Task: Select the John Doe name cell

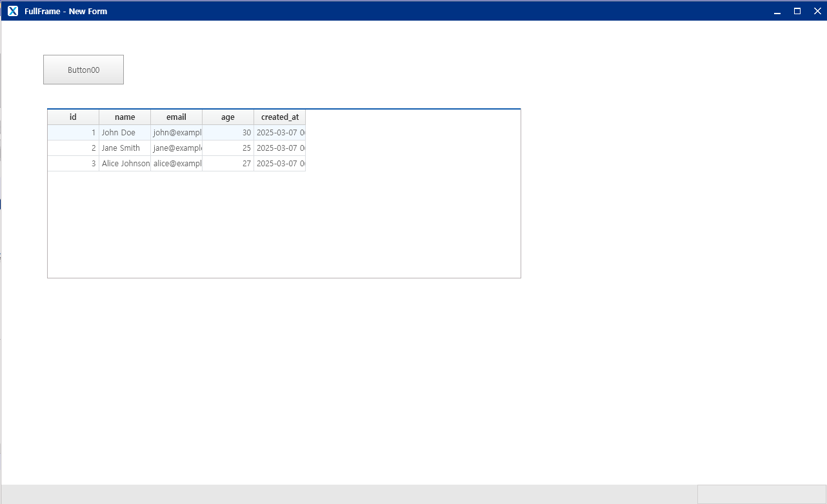Action: pos(125,133)
